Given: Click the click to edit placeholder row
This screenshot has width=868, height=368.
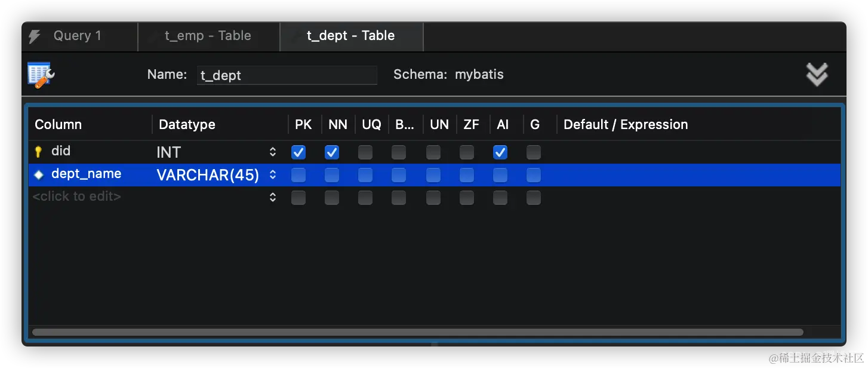Looking at the screenshot, I should coord(77,197).
